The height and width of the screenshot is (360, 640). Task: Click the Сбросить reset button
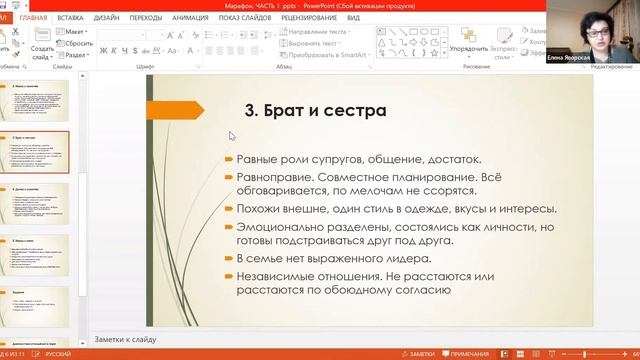[75, 43]
